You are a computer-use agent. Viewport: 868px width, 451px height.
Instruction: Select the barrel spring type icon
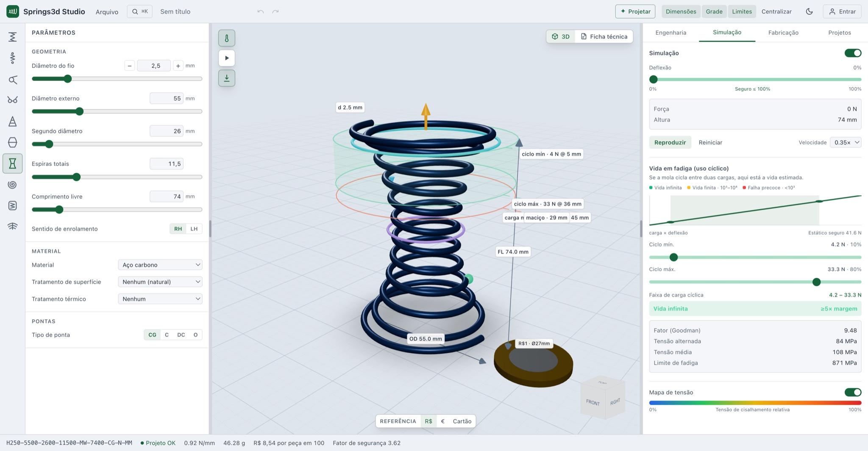12,142
